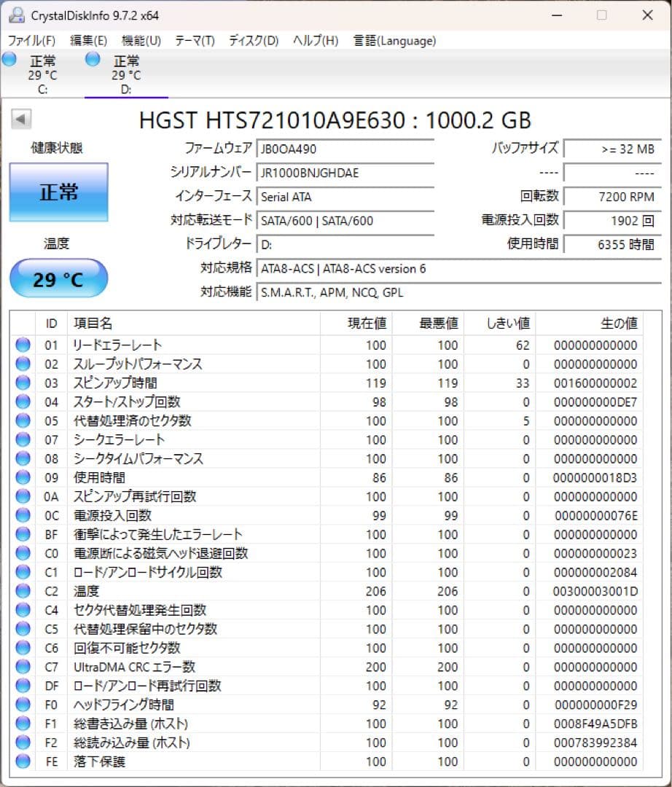Click the CrystalDiskInfo icon in the title bar
Screen dimensions: 672x787
click(16, 15)
